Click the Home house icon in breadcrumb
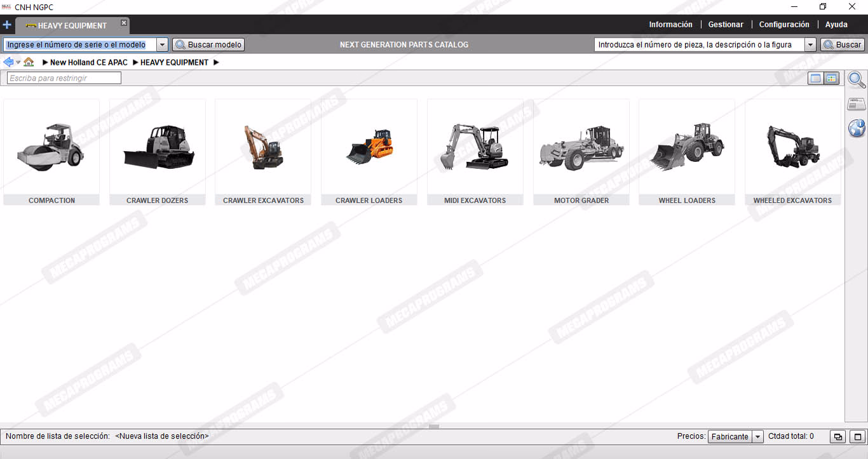Viewport: 868px width, 459px height. point(29,62)
